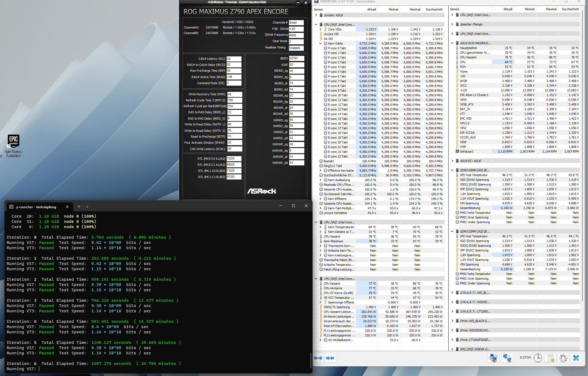This screenshot has width=588, height=376.
Task: Click Realtime Timing Enabled field
Action: click(296, 48)
